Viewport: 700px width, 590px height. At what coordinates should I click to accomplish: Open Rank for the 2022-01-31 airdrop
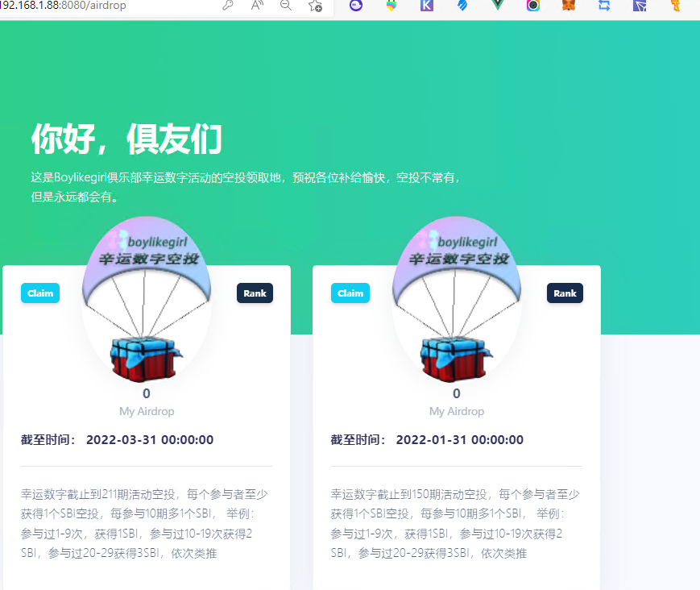click(565, 293)
